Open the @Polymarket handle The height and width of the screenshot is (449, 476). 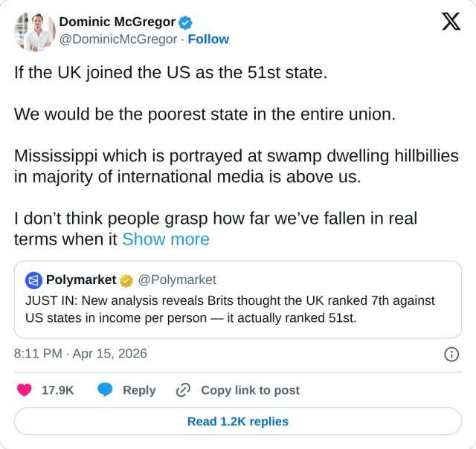177,280
